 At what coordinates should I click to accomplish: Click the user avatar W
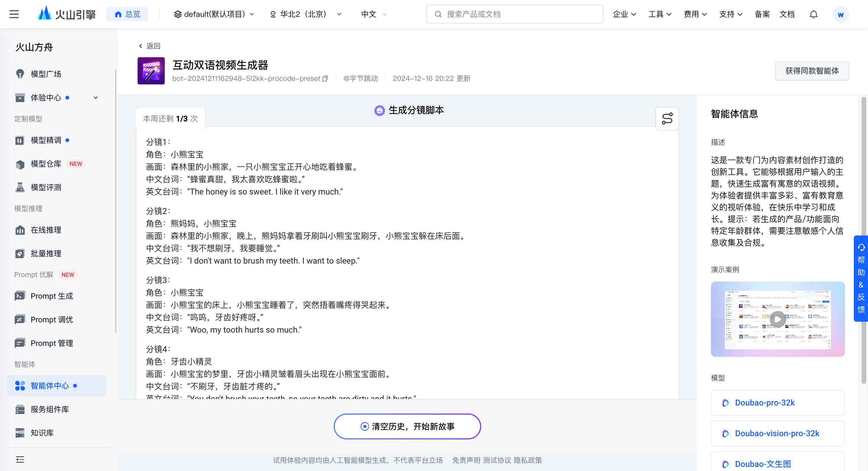[840, 14]
